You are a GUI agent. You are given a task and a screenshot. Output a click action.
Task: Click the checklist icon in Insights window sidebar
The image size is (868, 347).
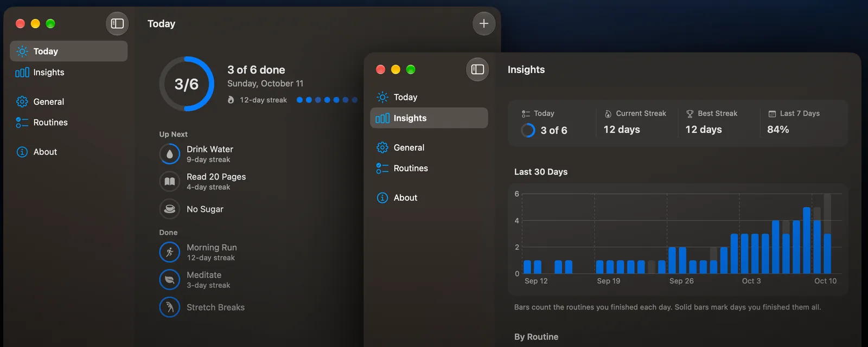pos(382,168)
